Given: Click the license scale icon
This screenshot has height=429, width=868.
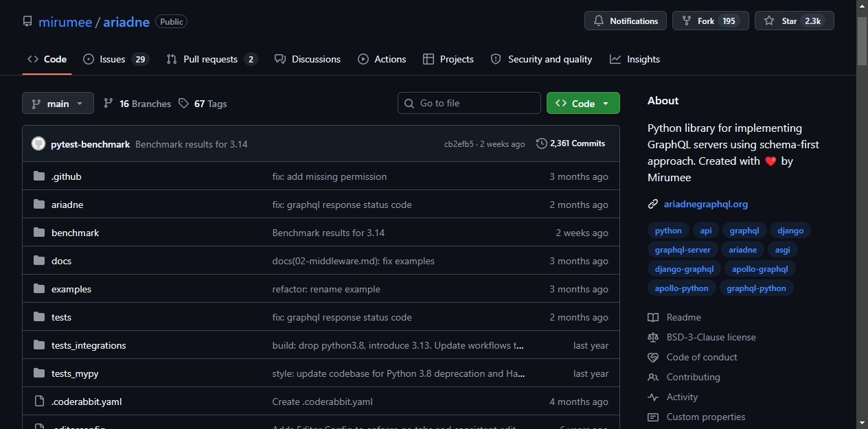Looking at the screenshot, I should click(653, 337).
